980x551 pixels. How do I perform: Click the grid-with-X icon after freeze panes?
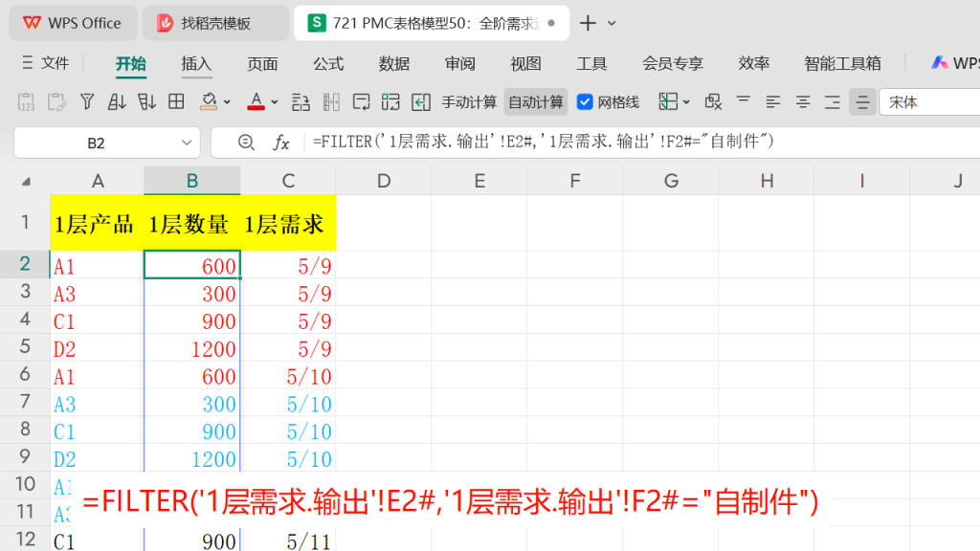713,101
